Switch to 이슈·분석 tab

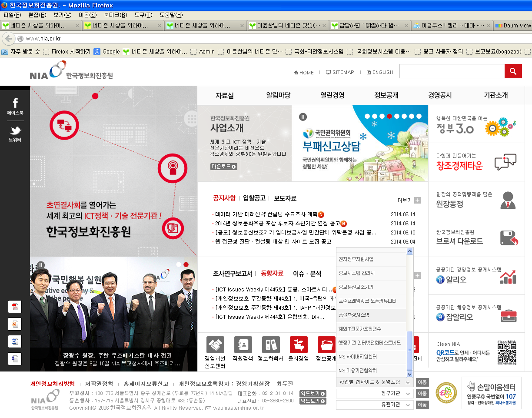[x=307, y=273]
